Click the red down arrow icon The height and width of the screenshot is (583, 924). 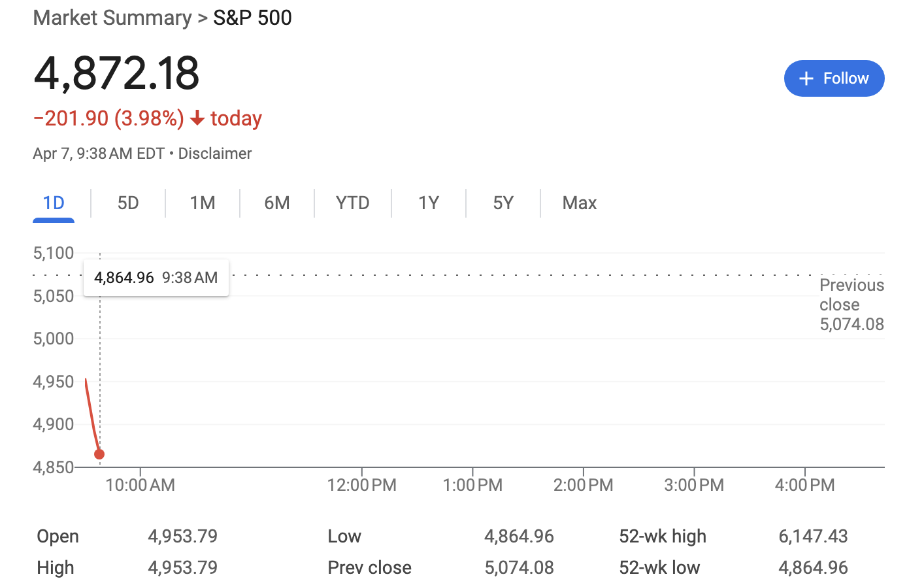[x=197, y=118]
